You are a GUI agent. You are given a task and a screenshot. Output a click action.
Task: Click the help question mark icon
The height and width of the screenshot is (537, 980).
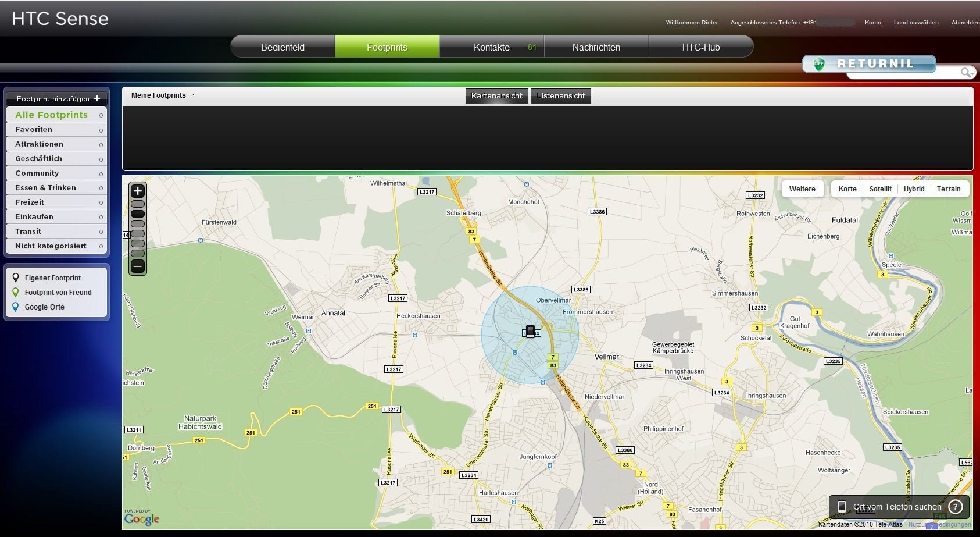tap(955, 507)
